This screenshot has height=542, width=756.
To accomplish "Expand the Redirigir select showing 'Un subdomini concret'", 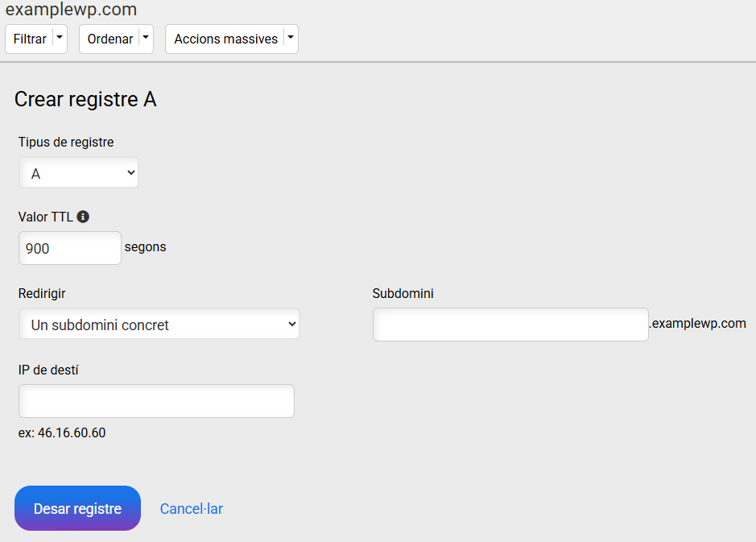I will point(159,325).
